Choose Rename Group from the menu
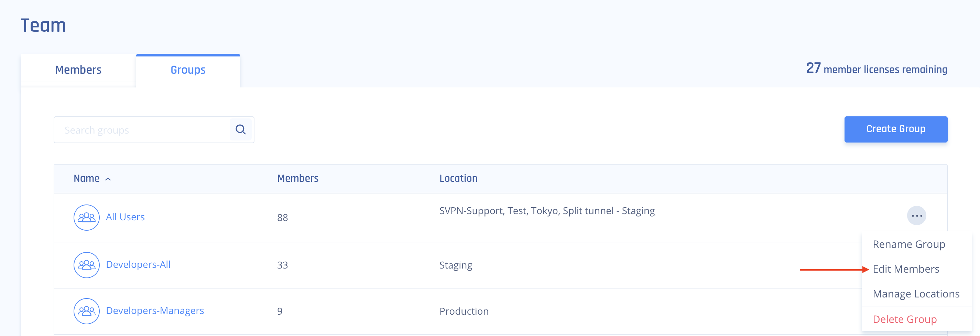 pos(908,244)
